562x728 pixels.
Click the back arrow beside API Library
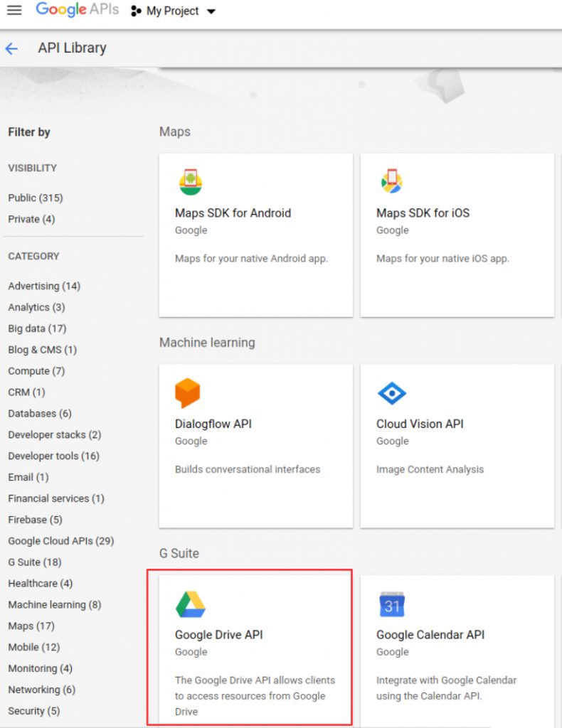coord(11,48)
